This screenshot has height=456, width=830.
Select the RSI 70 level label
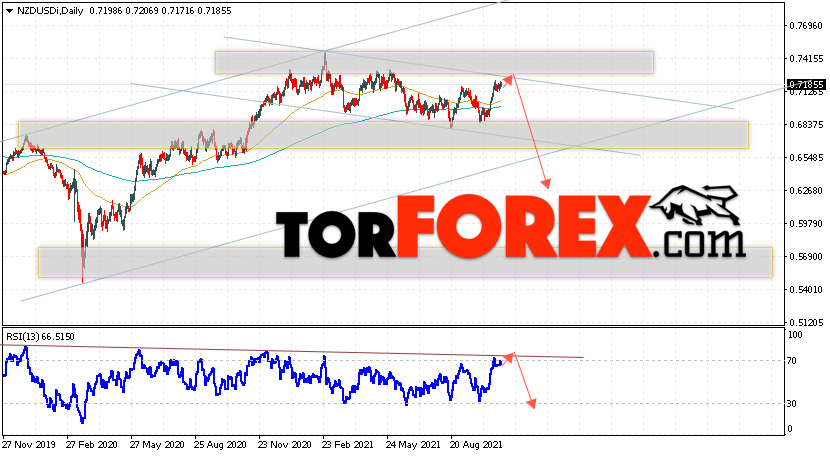click(x=792, y=361)
